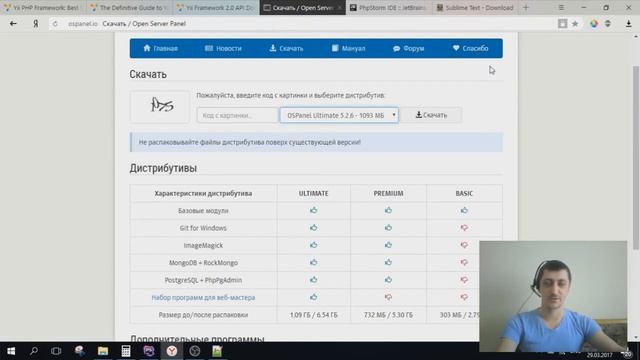The width and height of the screenshot is (640, 360).
Task: Switch to Yii PHP Framework tab
Action: click(43, 7)
